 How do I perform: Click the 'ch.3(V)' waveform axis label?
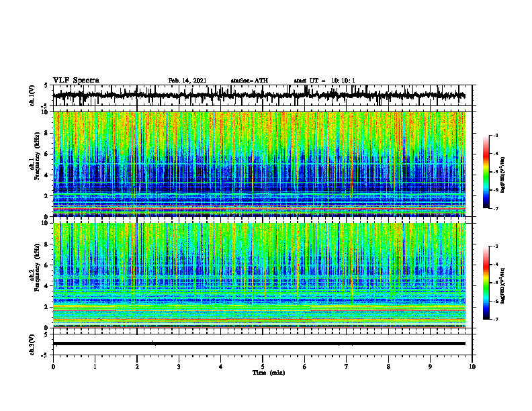[x=32, y=345]
